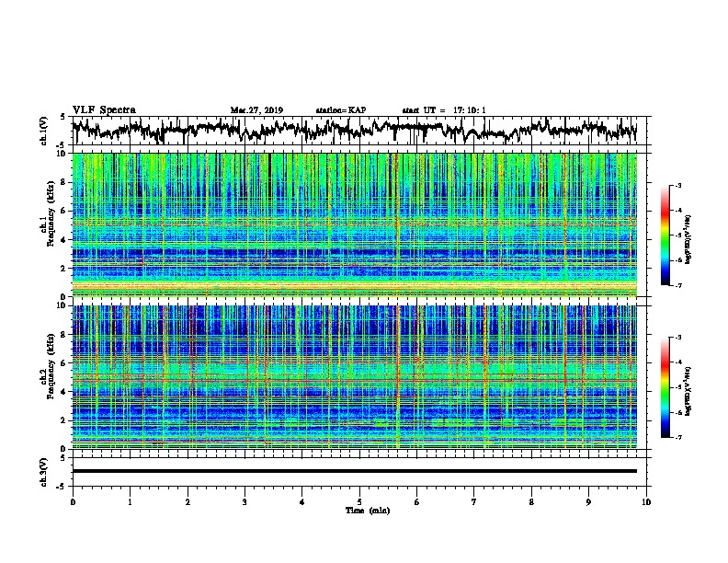
Task: Click the time axis tick label '9'
Action: pyautogui.click(x=588, y=502)
